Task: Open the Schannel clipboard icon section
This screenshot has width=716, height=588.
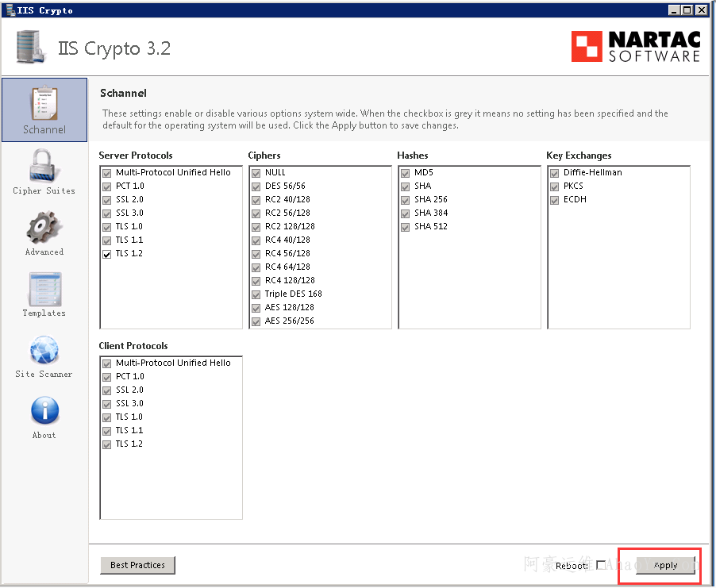Action: point(44,103)
